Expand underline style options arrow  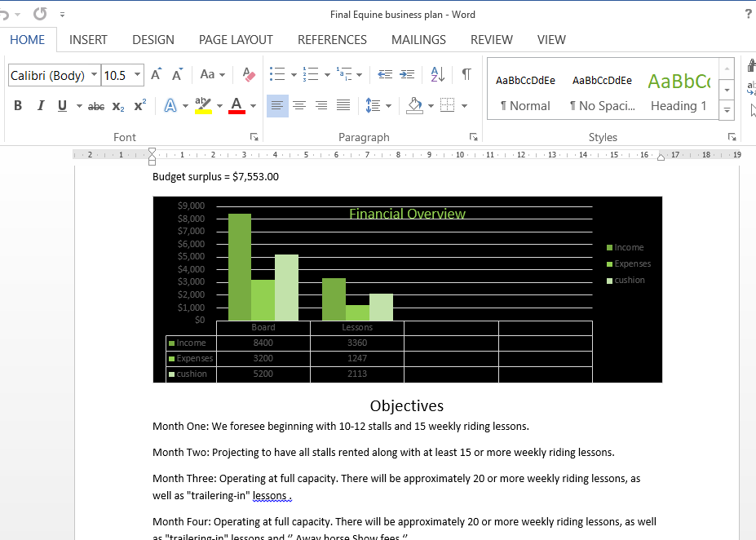(x=79, y=105)
